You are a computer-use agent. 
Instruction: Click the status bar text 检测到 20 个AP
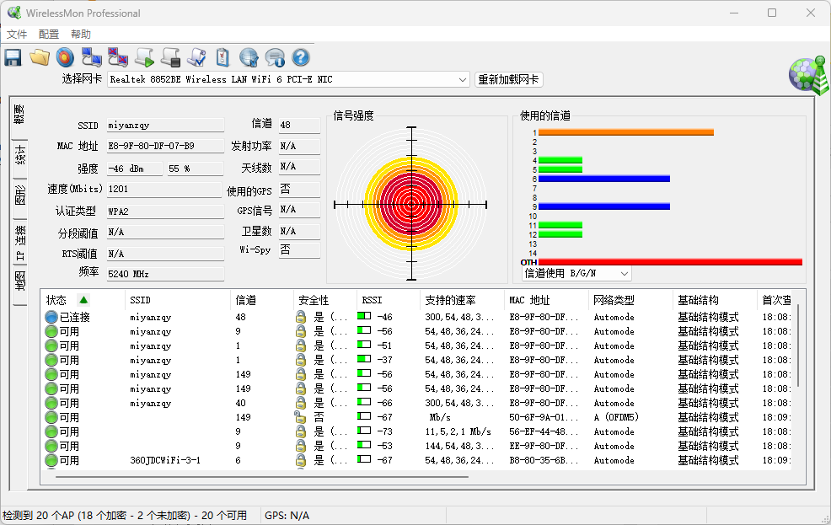[125, 515]
